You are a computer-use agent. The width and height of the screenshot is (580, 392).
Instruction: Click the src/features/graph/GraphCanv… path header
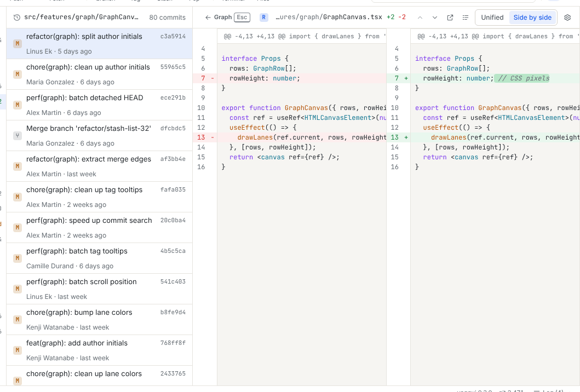pos(82,17)
